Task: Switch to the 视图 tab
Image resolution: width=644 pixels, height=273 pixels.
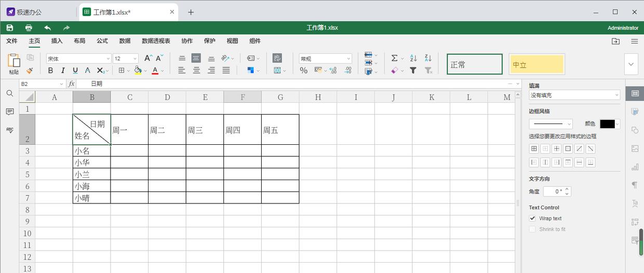Action: pos(232,41)
